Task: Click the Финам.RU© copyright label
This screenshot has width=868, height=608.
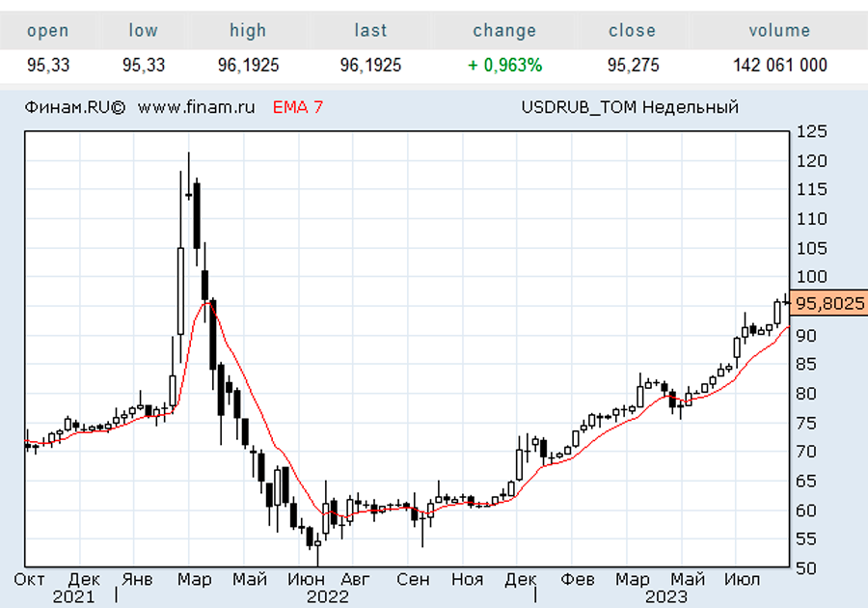Action: click(x=75, y=107)
